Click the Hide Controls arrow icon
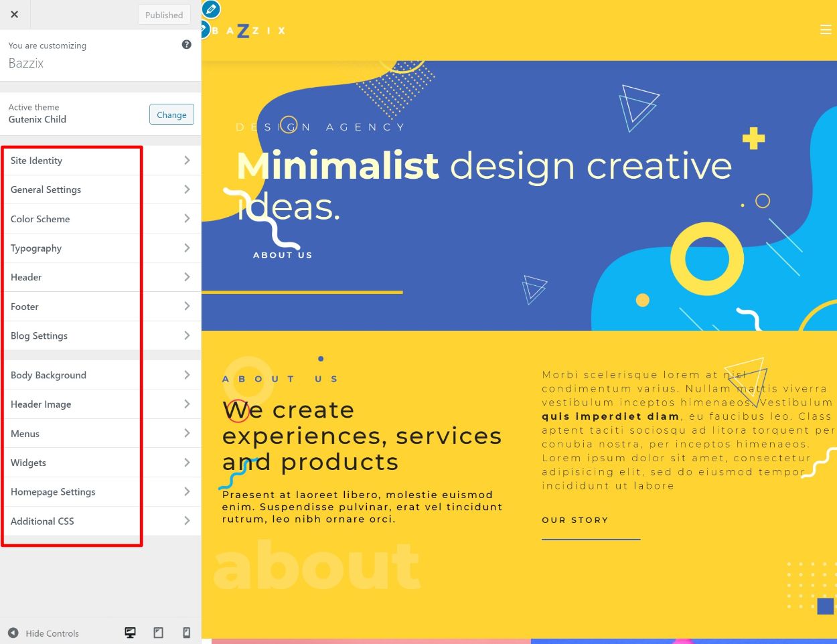 click(x=13, y=633)
